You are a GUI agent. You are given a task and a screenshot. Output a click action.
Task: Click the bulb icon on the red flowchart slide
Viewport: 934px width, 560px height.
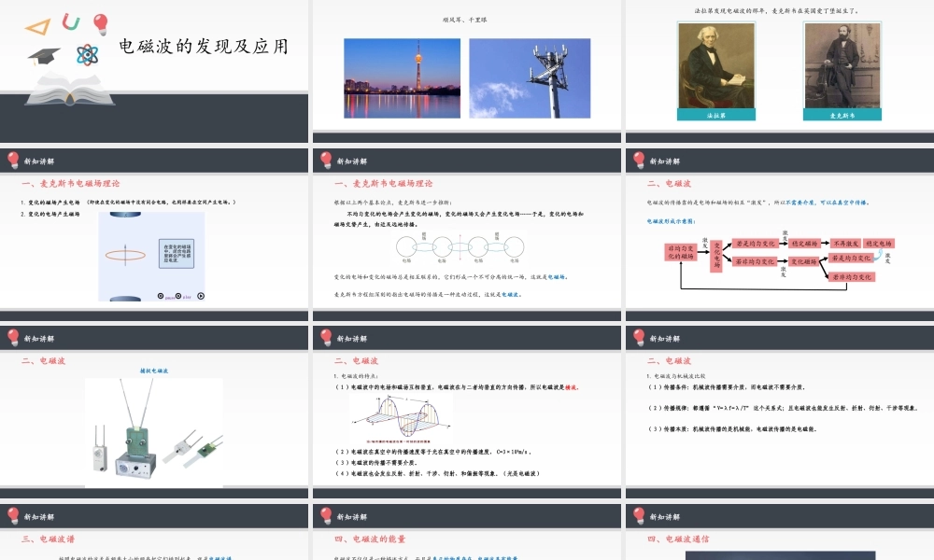pyautogui.click(x=639, y=161)
